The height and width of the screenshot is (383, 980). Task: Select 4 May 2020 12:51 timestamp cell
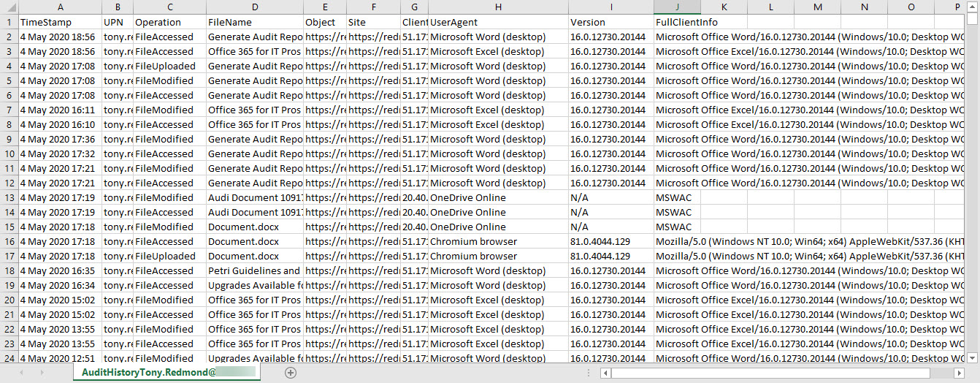(60, 357)
